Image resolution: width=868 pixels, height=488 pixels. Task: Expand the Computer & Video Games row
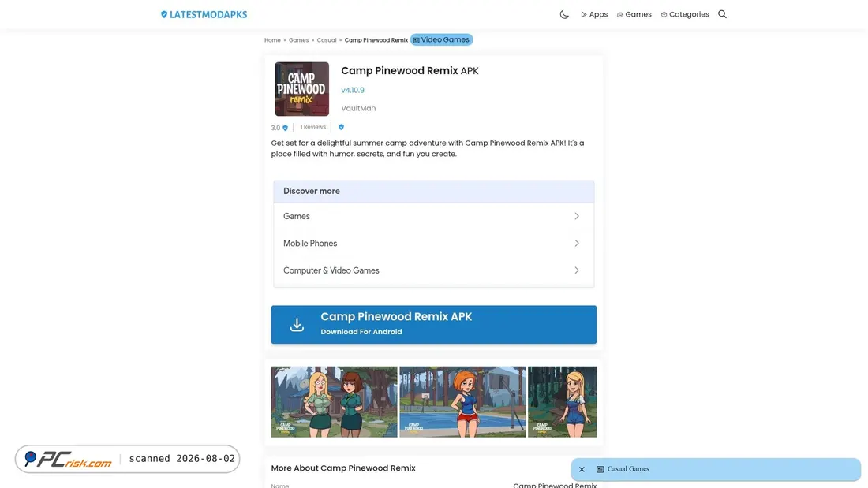click(433, 270)
